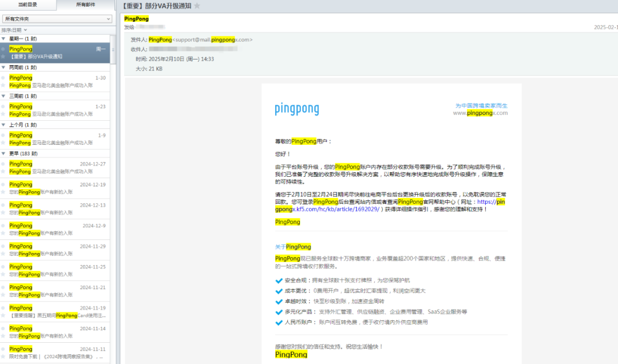Open the 2024-12-9 PingPong email

click(x=55, y=229)
